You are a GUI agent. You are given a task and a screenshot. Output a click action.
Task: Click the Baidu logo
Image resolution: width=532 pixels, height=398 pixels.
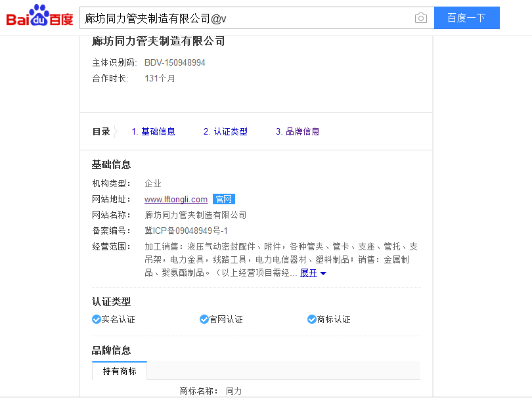(39, 16)
